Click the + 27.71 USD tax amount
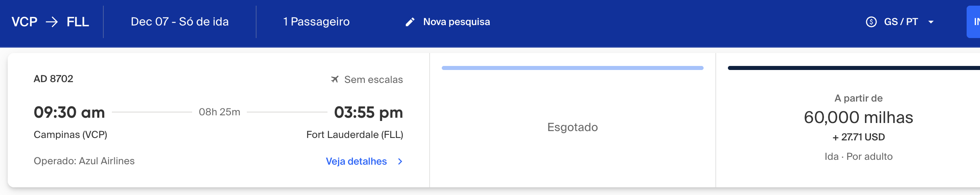The height and width of the screenshot is (195, 980). pos(858,137)
